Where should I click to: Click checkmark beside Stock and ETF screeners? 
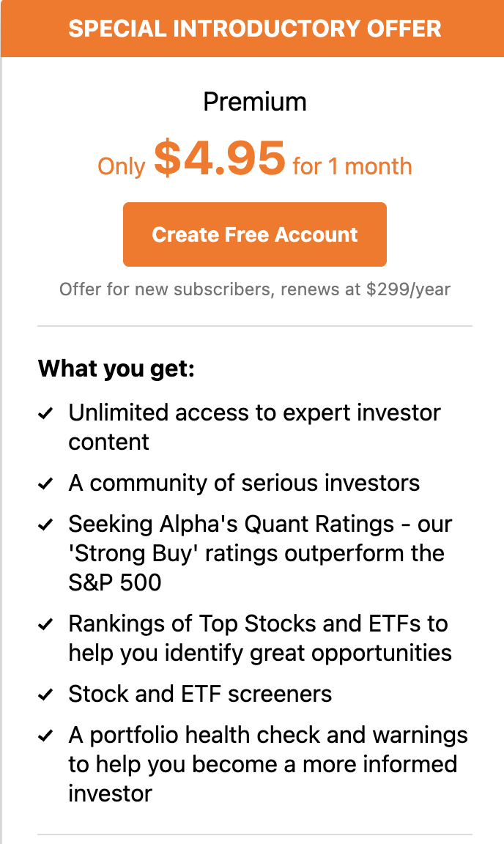(45, 695)
